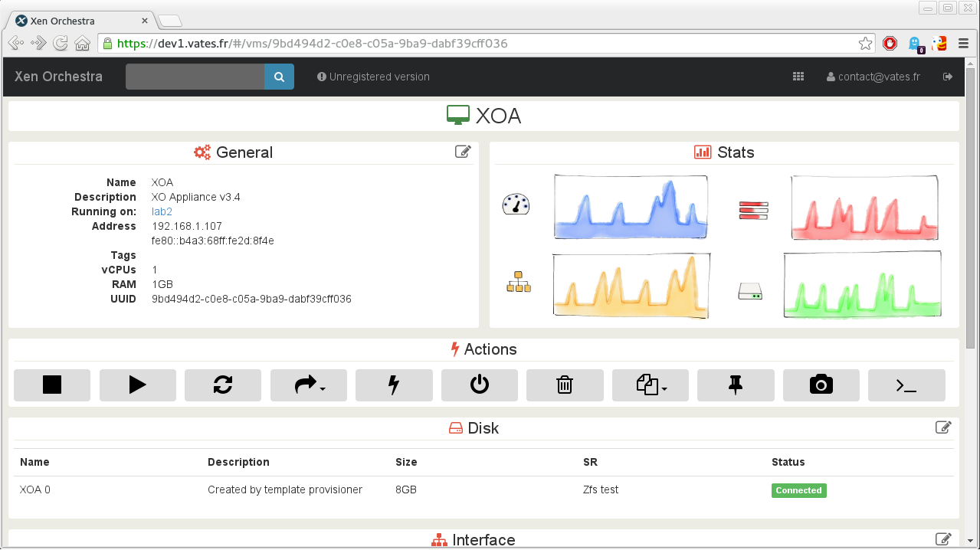The height and width of the screenshot is (550, 980).
Task: Bookmark this page with star icon
Action: pyautogui.click(x=865, y=44)
